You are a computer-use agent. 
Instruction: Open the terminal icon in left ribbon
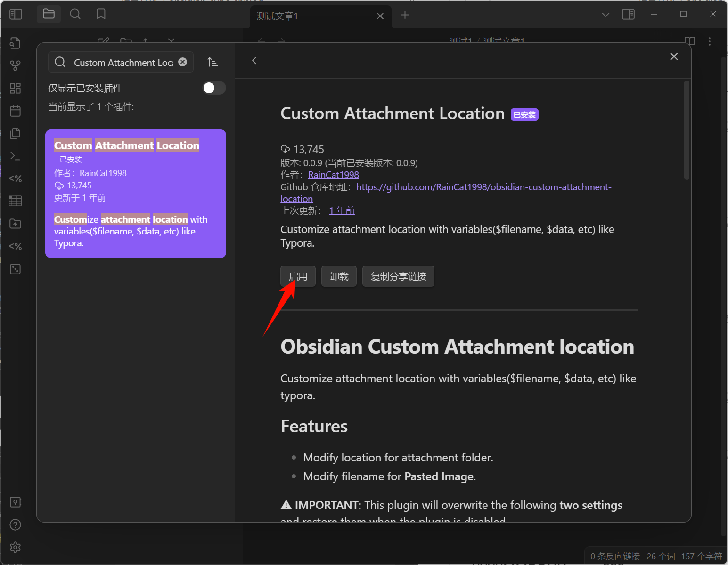point(15,156)
